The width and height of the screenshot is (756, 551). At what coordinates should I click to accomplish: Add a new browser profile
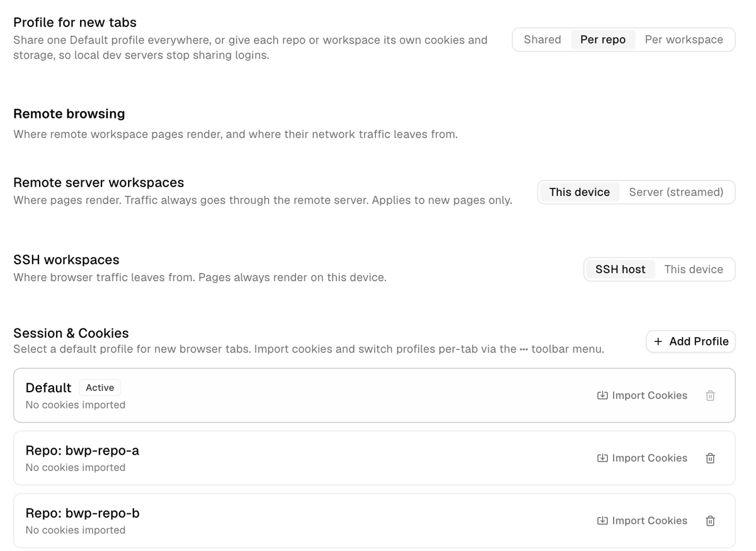pos(690,341)
